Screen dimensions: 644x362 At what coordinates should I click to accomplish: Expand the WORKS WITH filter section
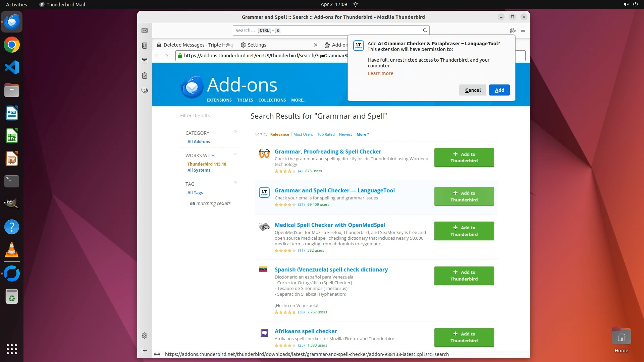(235, 154)
